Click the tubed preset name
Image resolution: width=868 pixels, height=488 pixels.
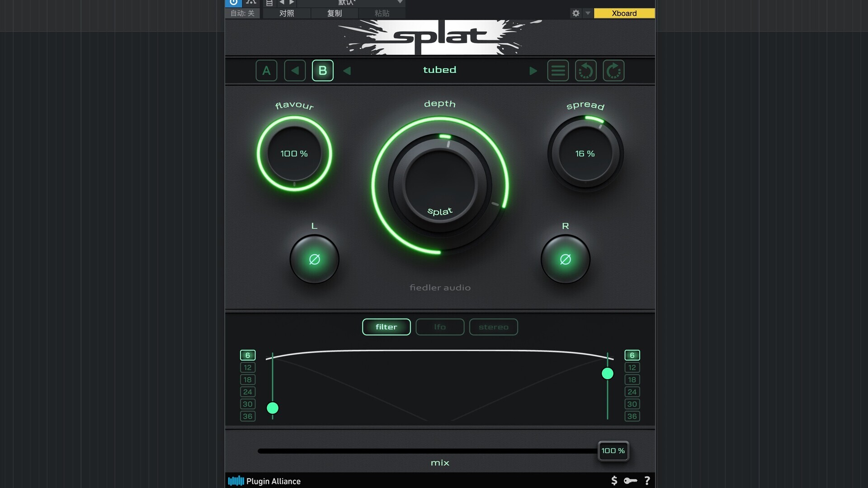coord(439,70)
